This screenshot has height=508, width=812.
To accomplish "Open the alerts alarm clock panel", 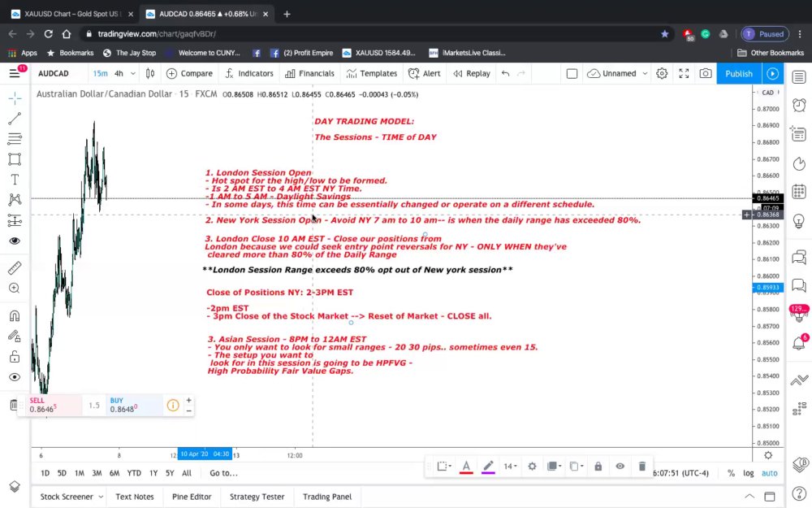I will pos(799,105).
